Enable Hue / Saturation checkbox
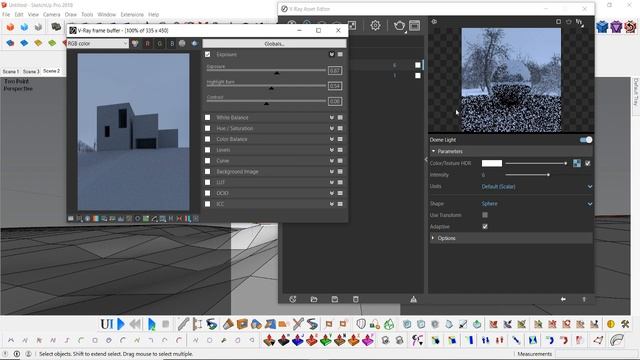 (207, 128)
